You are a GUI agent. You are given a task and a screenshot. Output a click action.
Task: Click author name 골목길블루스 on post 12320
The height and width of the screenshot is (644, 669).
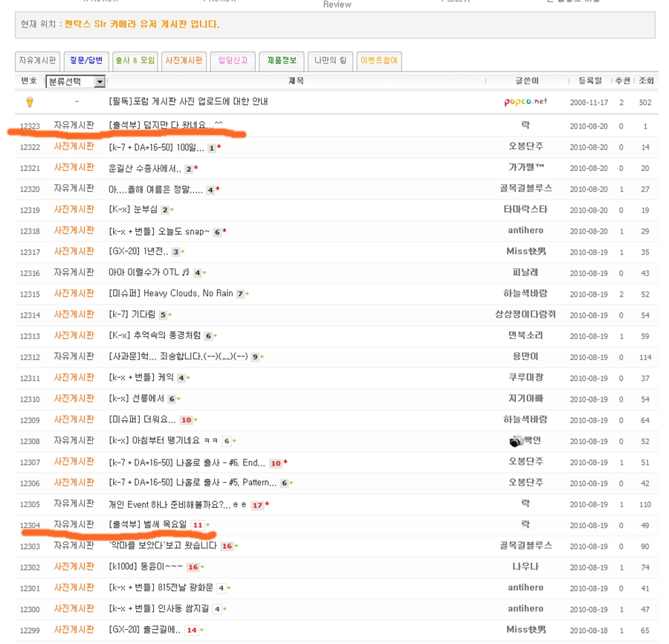[x=525, y=190]
